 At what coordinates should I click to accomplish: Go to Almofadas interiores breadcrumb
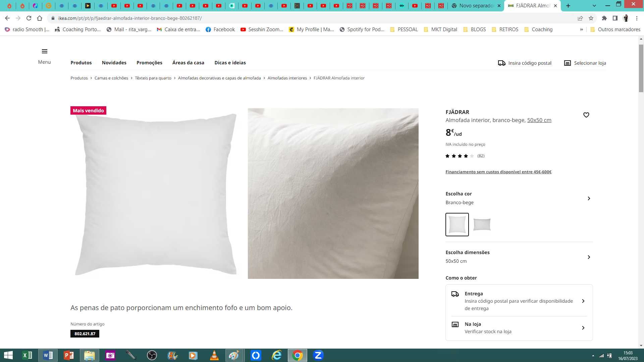(x=287, y=78)
